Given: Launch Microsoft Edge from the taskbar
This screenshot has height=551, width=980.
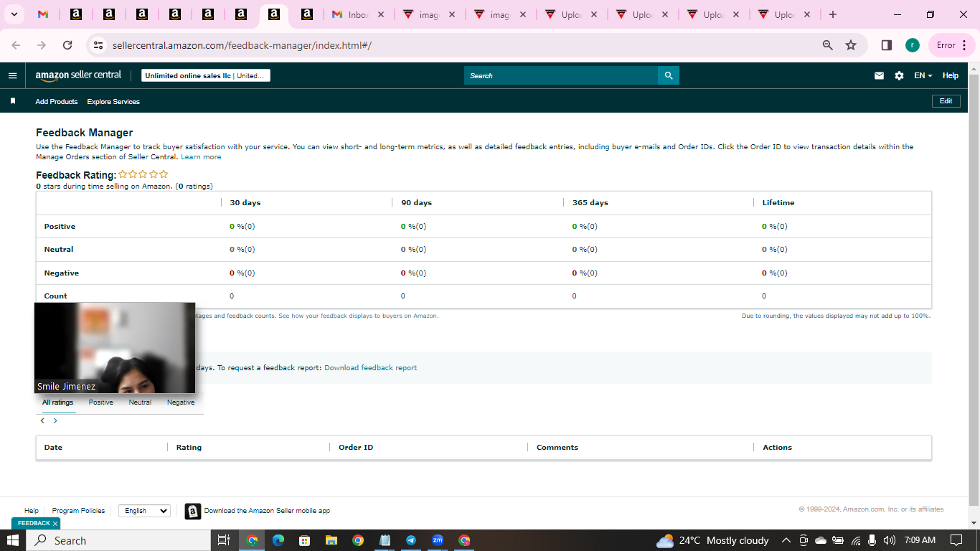Looking at the screenshot, I should pos(278,540).
